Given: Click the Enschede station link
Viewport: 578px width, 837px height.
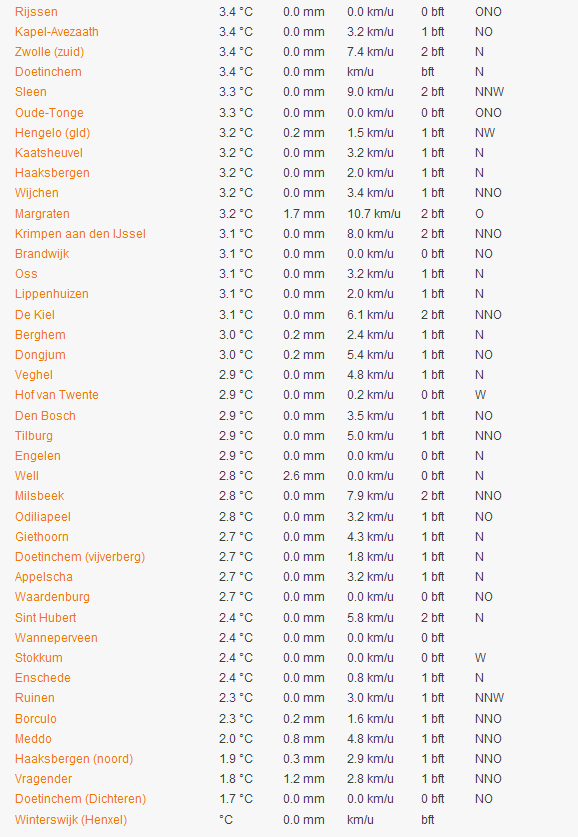Looking at the screenshot, I should click(43, 677).
